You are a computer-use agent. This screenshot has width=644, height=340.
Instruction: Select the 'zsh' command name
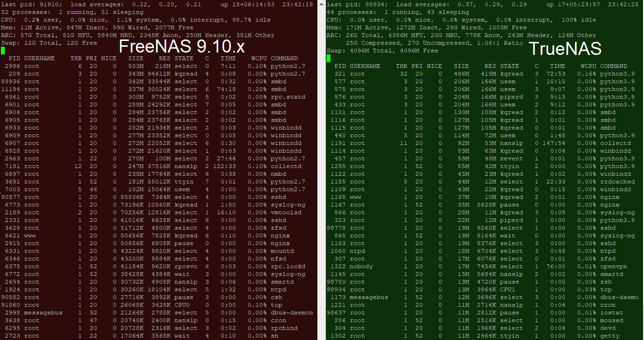(x=606, y=282)
